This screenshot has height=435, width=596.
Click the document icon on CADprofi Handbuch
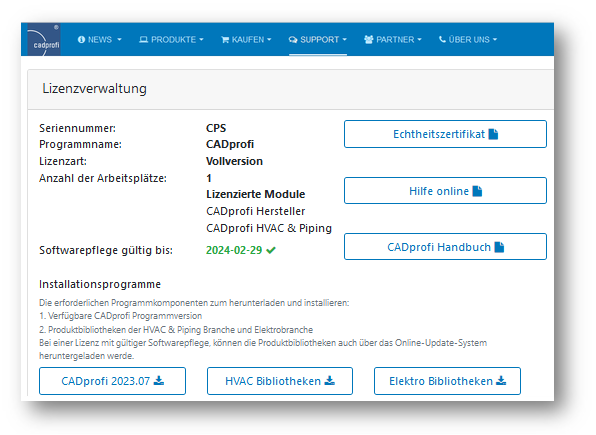[x=499, y=247]
